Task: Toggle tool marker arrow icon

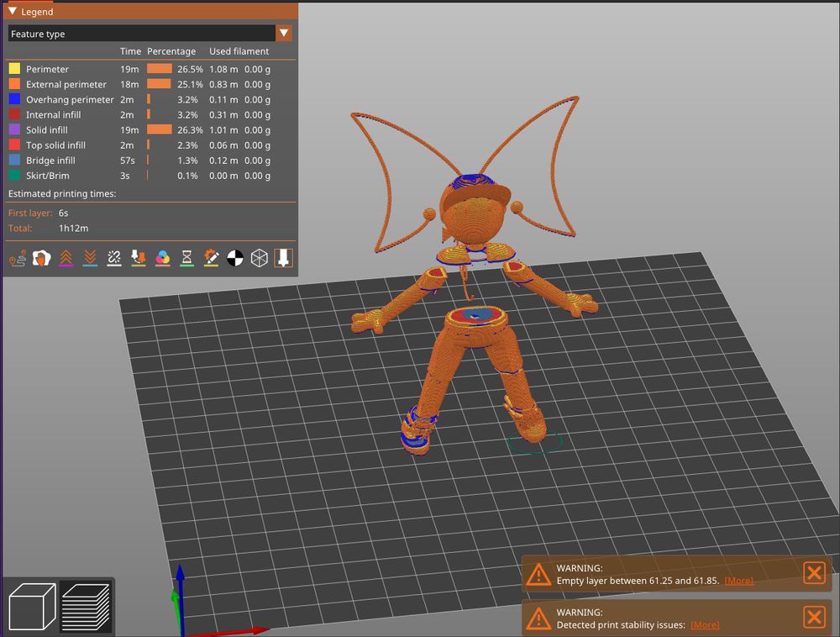Action: [285, 258]
